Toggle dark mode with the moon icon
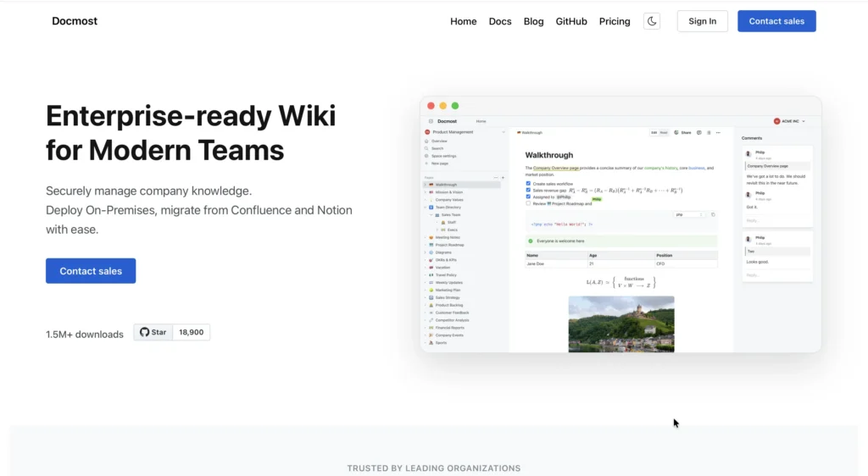868x476 pixels. (x=652, y=21)
